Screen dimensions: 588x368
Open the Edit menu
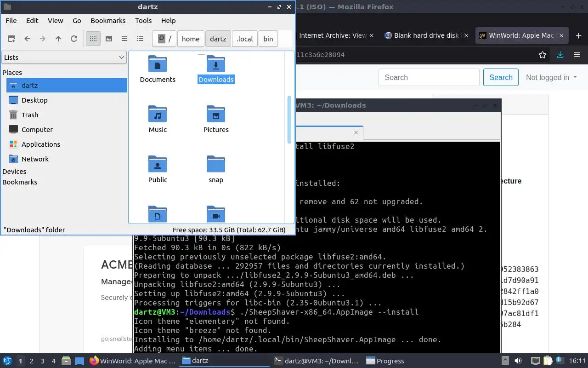click(32, 21)
